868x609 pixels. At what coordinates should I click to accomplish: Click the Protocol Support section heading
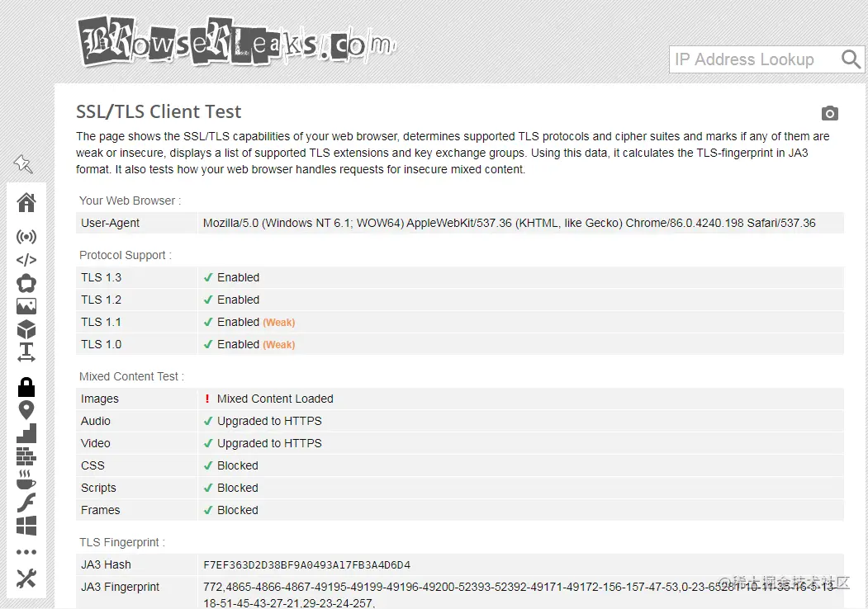pyautogui.click(x=126, y=255)
